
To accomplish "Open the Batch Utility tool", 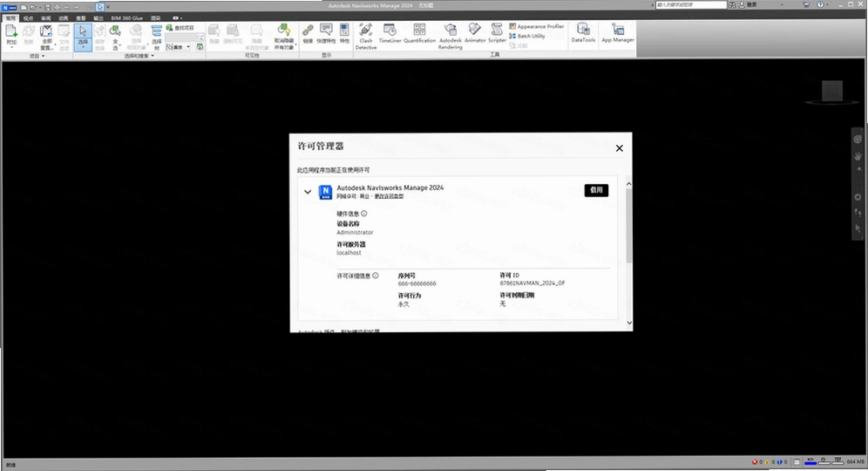I will 527,36.
